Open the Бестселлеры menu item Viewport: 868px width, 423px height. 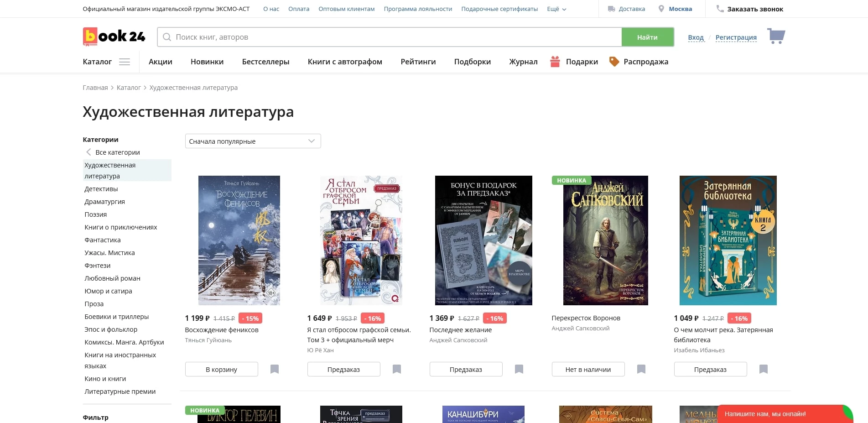(x=265, y=62)
